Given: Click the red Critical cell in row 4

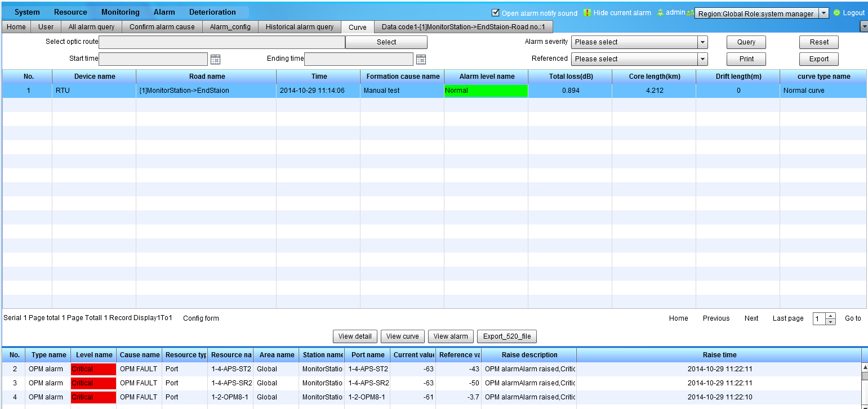Looking at the screenshot, I should coord(94,397).
